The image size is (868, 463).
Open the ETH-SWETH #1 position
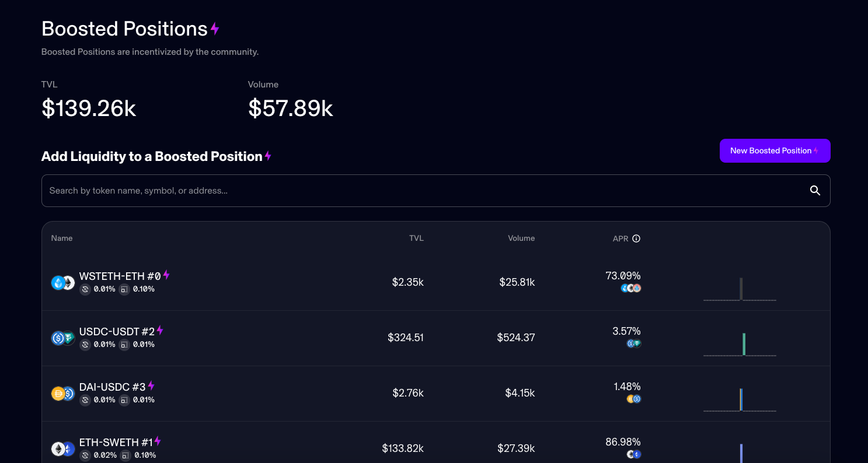point(435,442)
